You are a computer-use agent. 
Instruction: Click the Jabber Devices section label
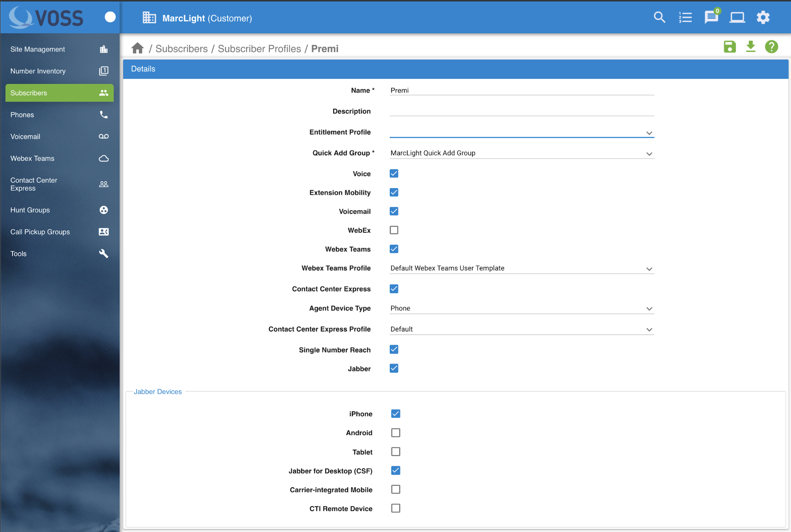tap(157, 392)
